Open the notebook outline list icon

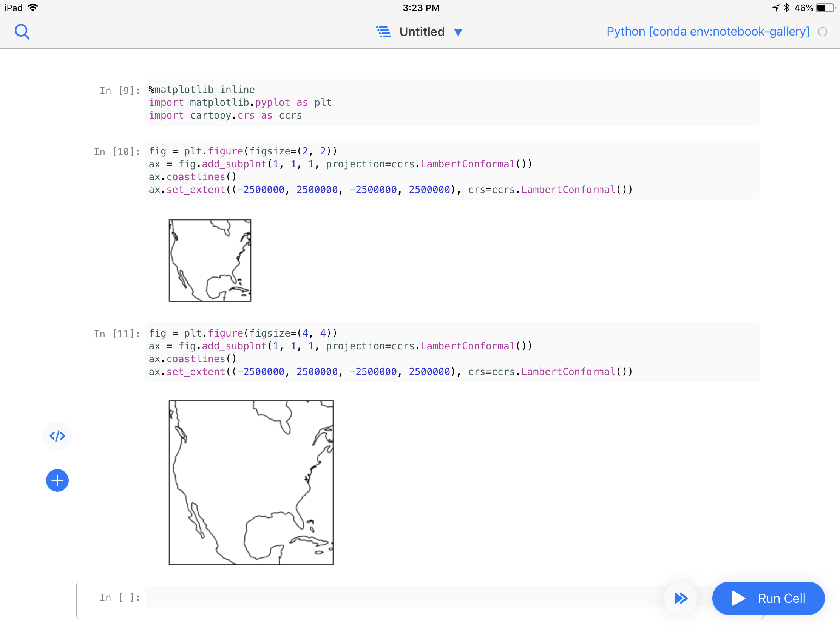click(383, 32)
